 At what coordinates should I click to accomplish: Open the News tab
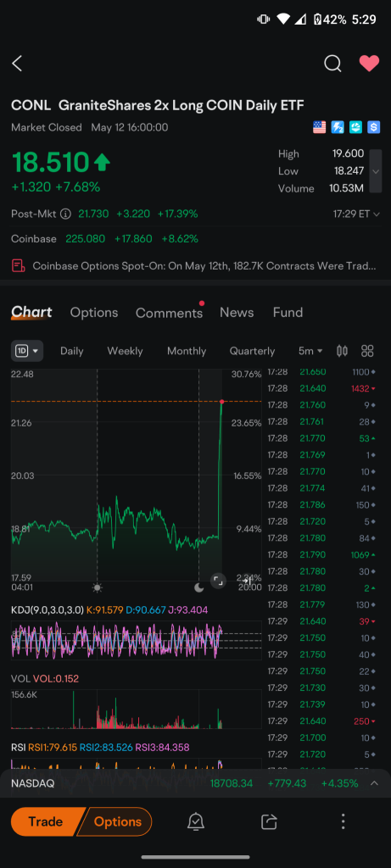[237, 313]
